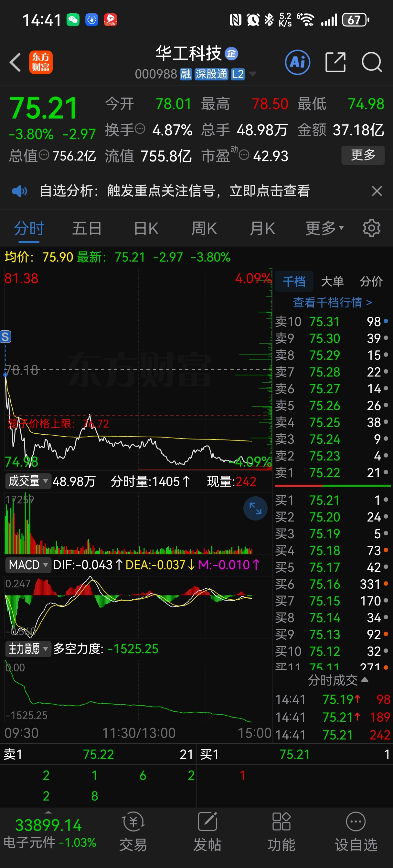Tap 买7 row with 170 volume
This screenshot has width=393, height=868.
(x=332, y=601)
